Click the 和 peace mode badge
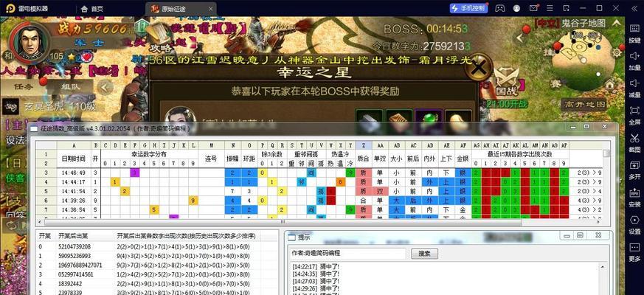The height and width of the screenshot is (295, 644). coord(9,55)
